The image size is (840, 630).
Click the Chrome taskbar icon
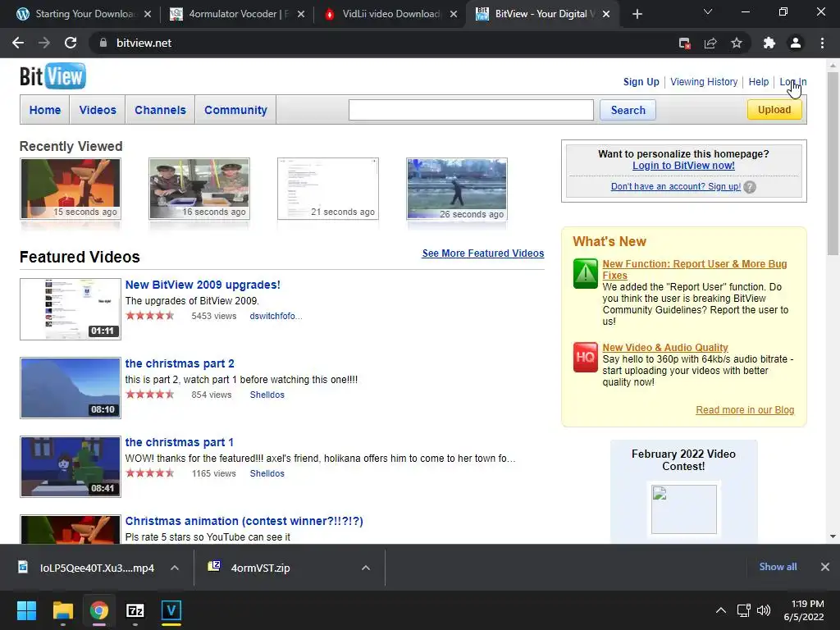(x=99, y=610)
